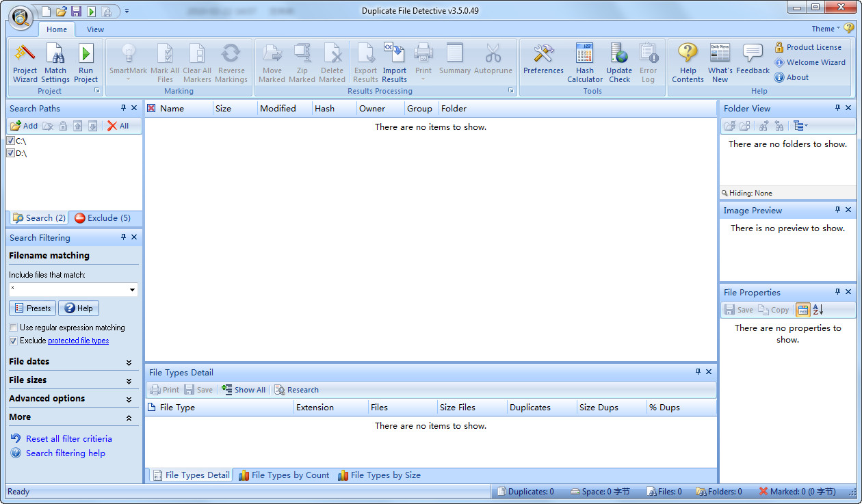862x504 pixels.
Task: Click Export Results
Action: [365, 63]
